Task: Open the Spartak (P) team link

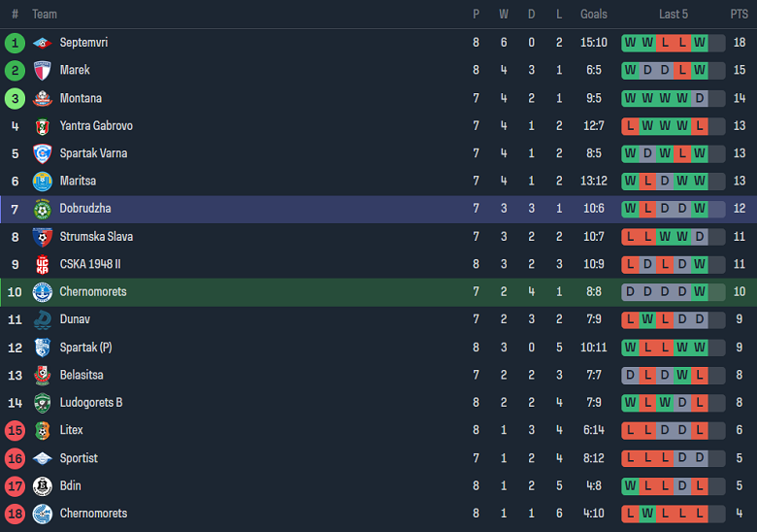Action: tap(84, 348)
